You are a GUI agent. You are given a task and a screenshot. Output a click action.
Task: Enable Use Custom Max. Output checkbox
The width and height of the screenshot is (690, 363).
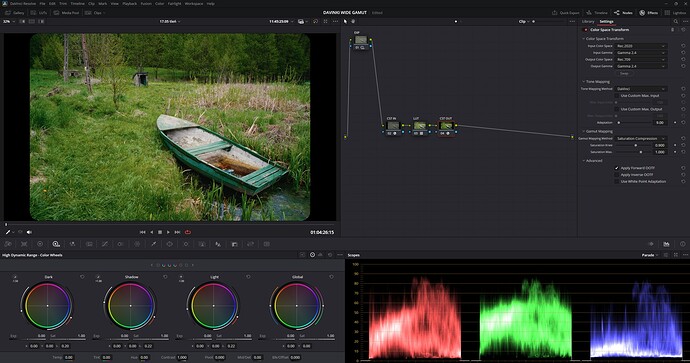point(617,109)
